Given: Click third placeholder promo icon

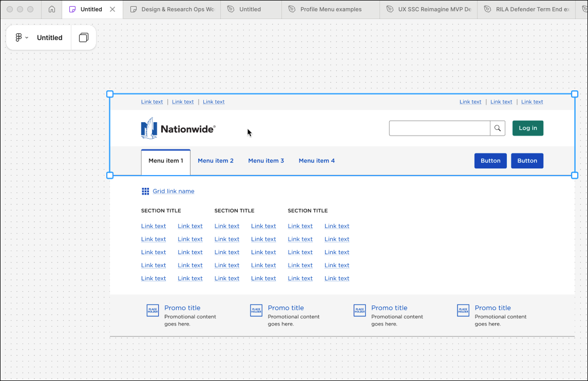Looking at the screenshot, I should click(x=359, y=311).
